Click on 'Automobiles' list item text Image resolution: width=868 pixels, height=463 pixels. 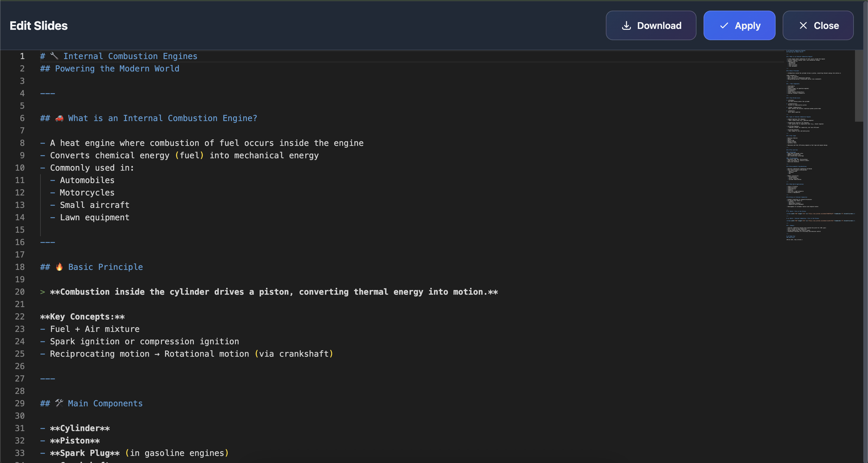87,180
